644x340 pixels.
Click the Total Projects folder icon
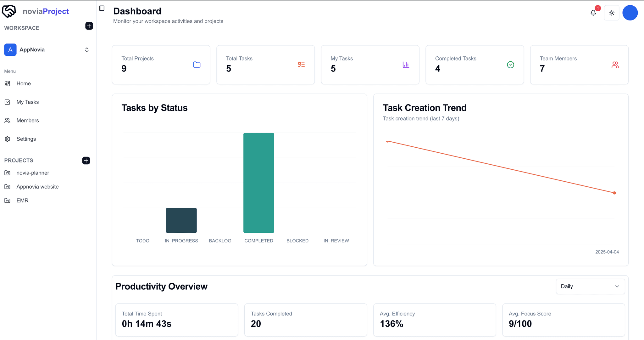coord(197,65)
